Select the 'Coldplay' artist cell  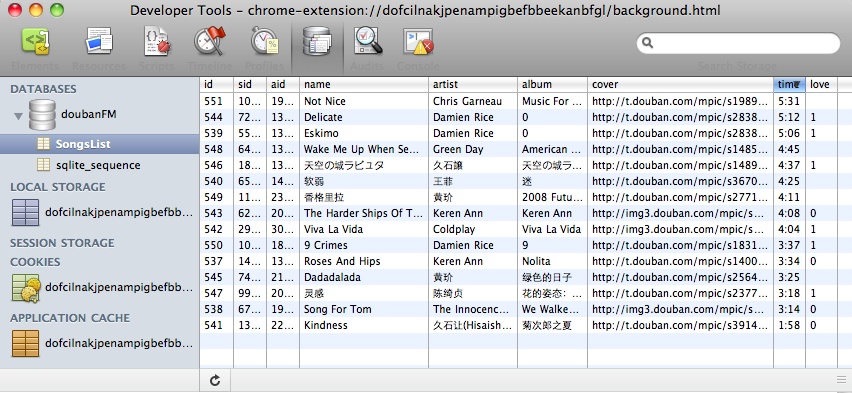tap(473, 229)
